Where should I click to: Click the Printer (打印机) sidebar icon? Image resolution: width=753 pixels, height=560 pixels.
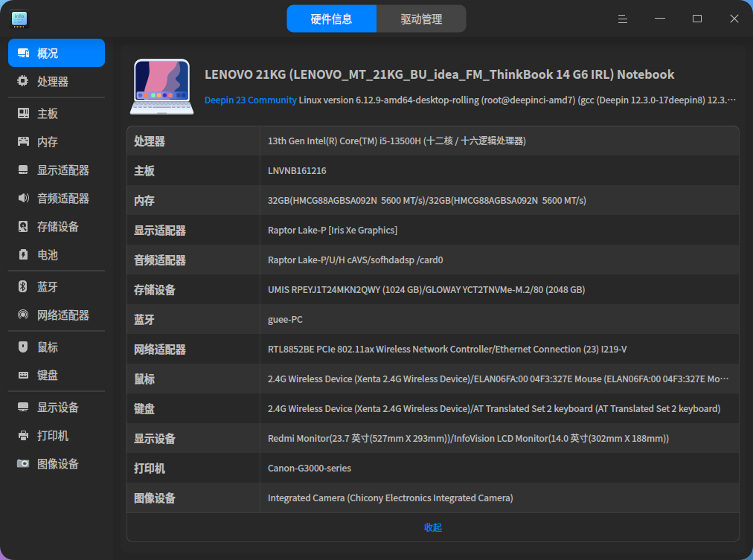coord(23,436)
